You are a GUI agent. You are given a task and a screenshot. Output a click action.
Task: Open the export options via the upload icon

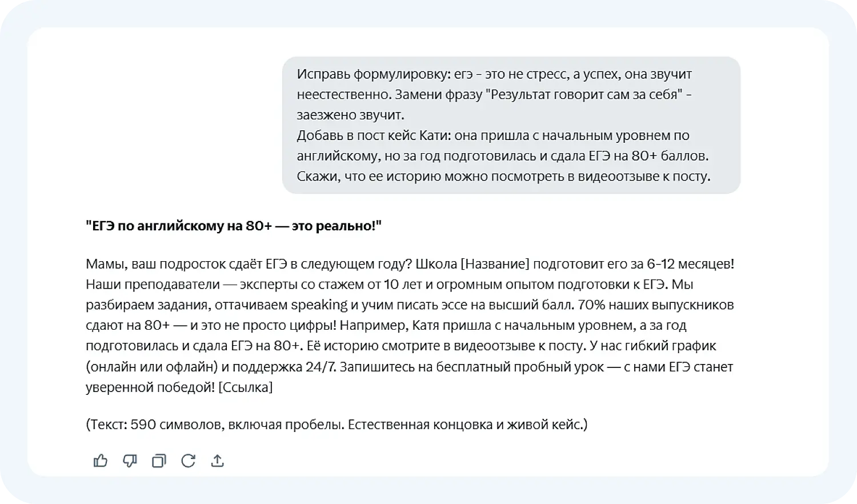[x=218, y=461]
